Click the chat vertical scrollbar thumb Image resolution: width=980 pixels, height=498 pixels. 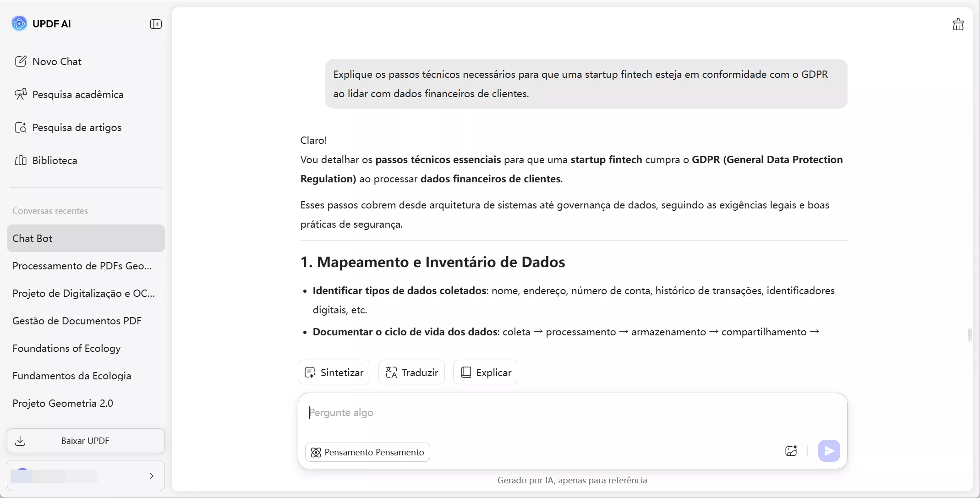(969, 335)
